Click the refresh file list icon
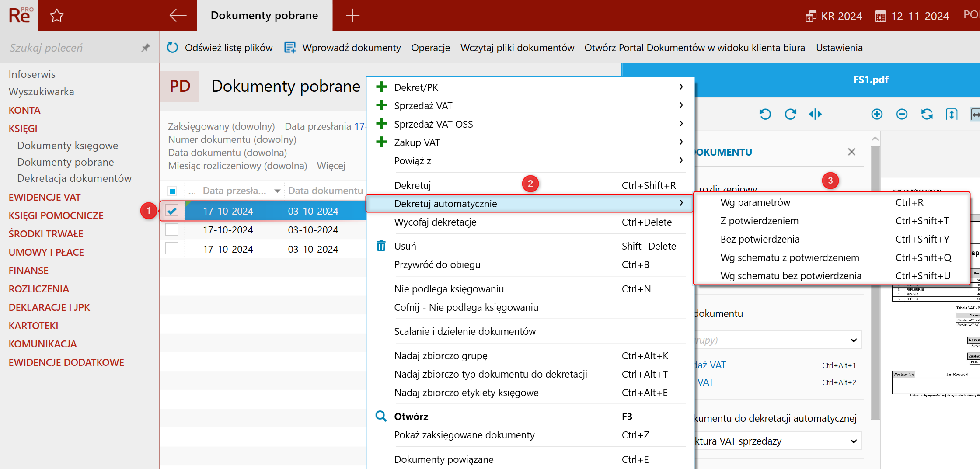 [x=172, y=47]
